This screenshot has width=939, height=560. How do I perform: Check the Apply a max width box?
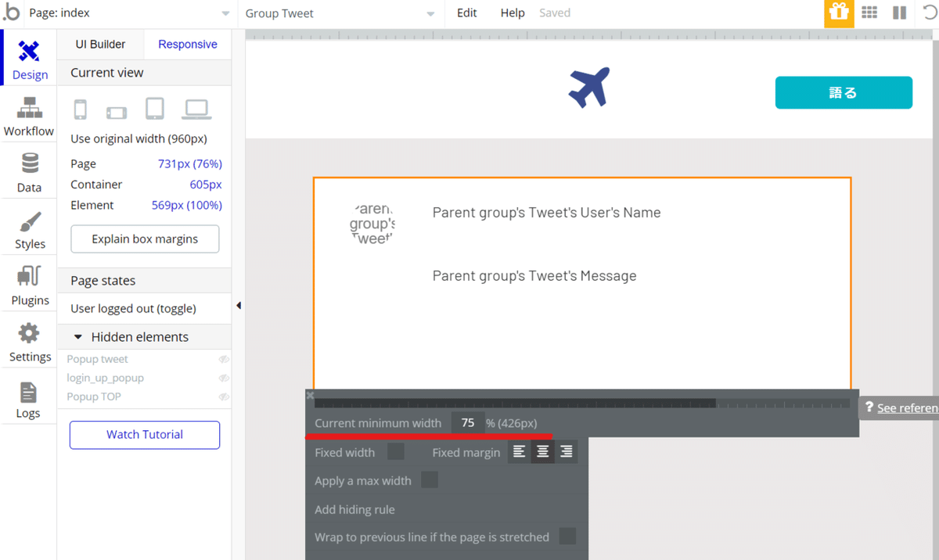point(430,480)
